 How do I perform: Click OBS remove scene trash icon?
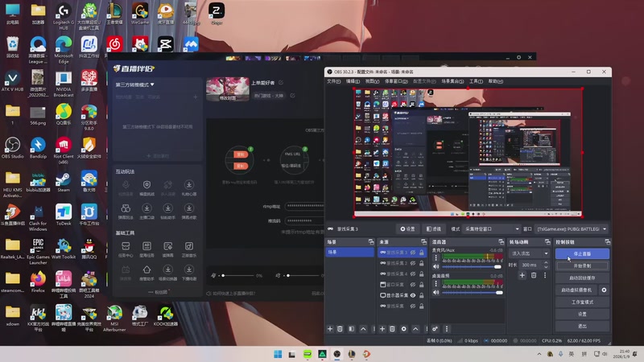click(x=340, y=329)
